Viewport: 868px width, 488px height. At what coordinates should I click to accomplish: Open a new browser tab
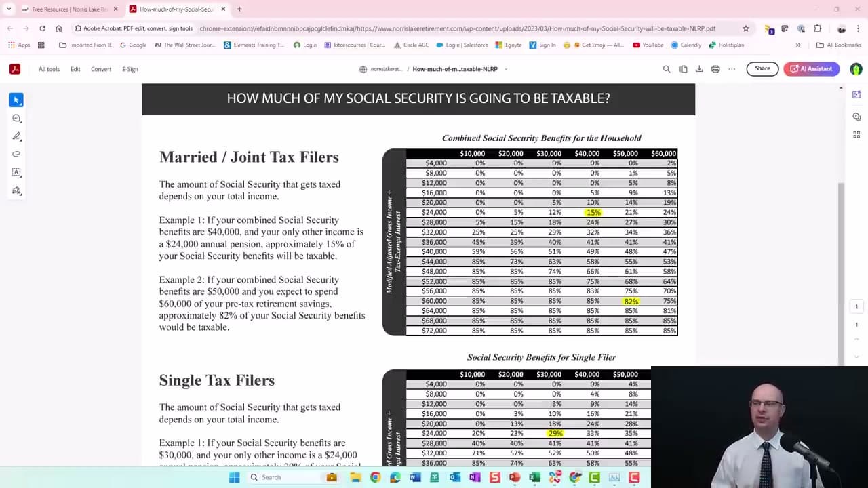[239, 9]
